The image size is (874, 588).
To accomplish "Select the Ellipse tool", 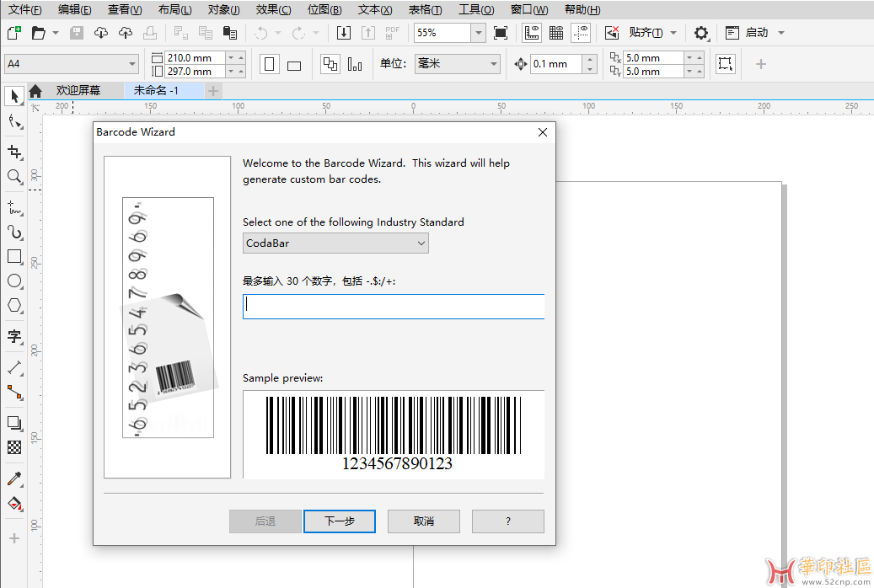I will (14, 281).
